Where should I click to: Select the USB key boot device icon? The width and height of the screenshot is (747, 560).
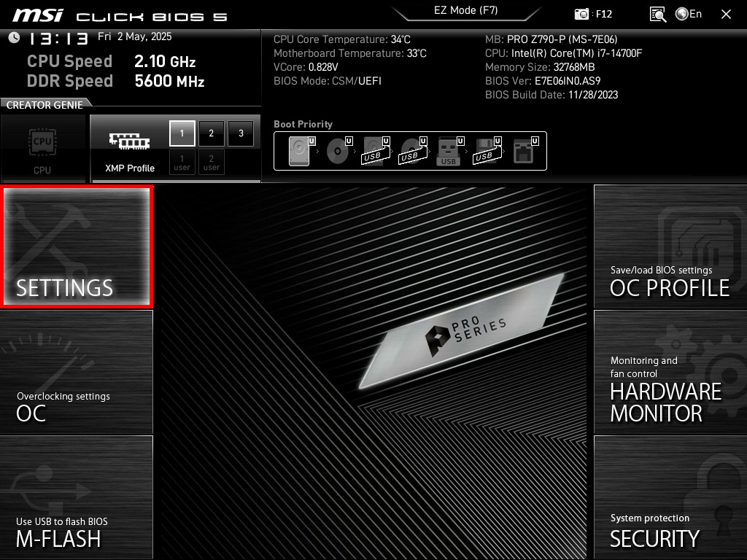[x=449, y=151]
